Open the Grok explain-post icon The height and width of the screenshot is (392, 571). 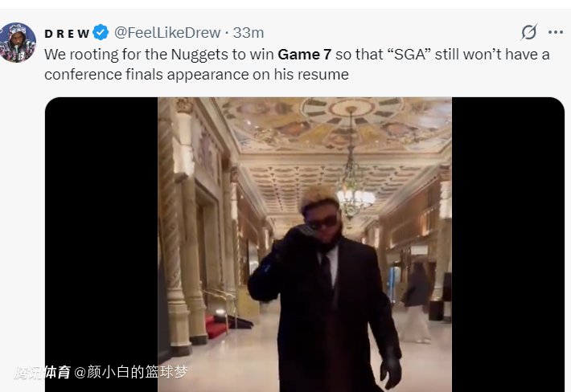pyautogui.click(x=528, y=32)
